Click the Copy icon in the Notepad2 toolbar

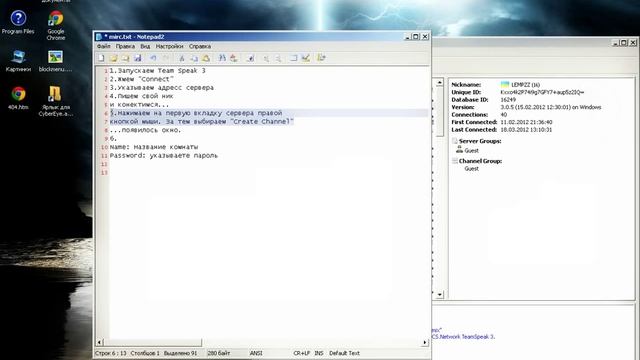click(x=194, y=58)
